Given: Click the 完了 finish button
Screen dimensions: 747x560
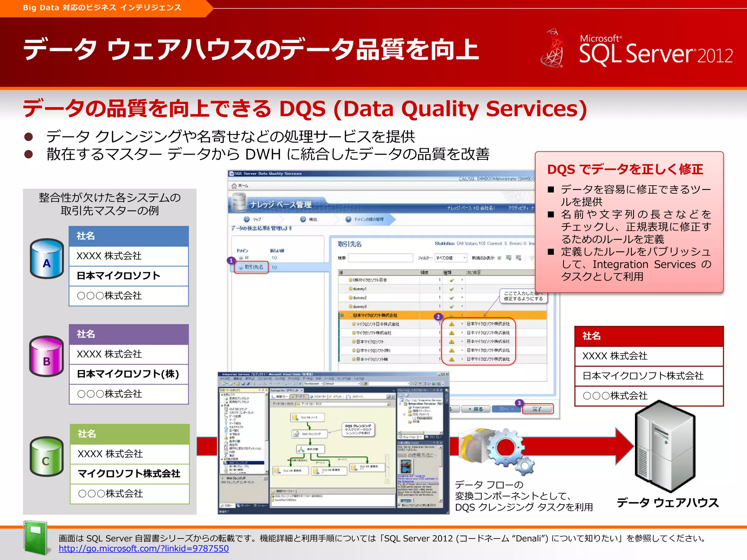Looking at the screenshot, I should coord(537,409).
